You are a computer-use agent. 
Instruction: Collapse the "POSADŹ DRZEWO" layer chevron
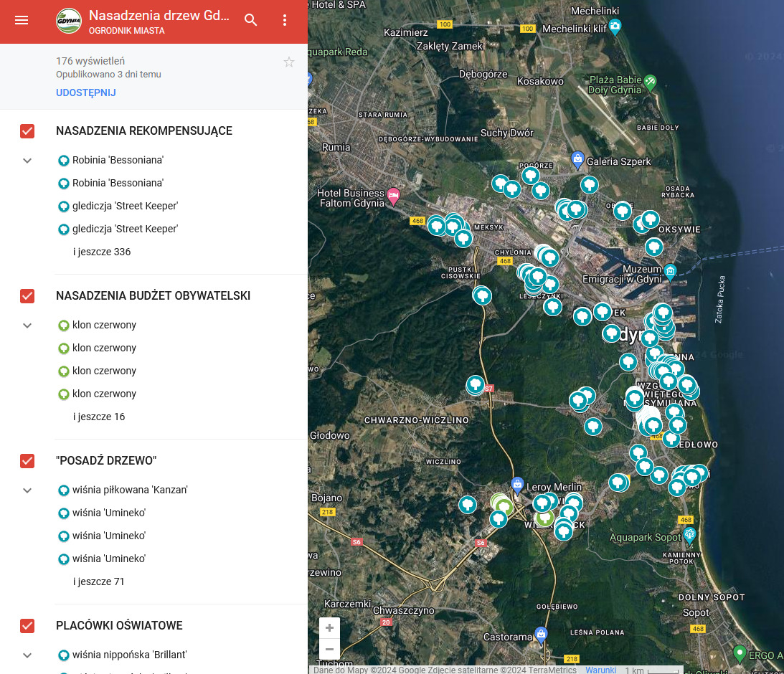point(27,490)
